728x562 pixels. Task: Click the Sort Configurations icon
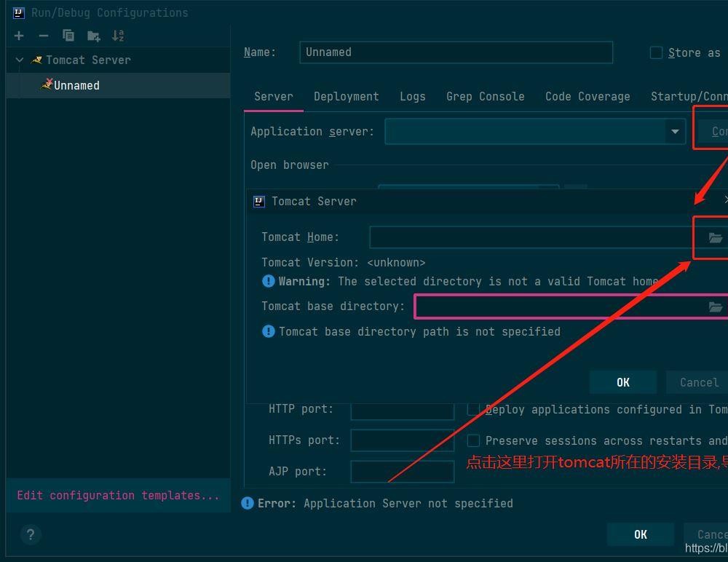coord(118,36)
